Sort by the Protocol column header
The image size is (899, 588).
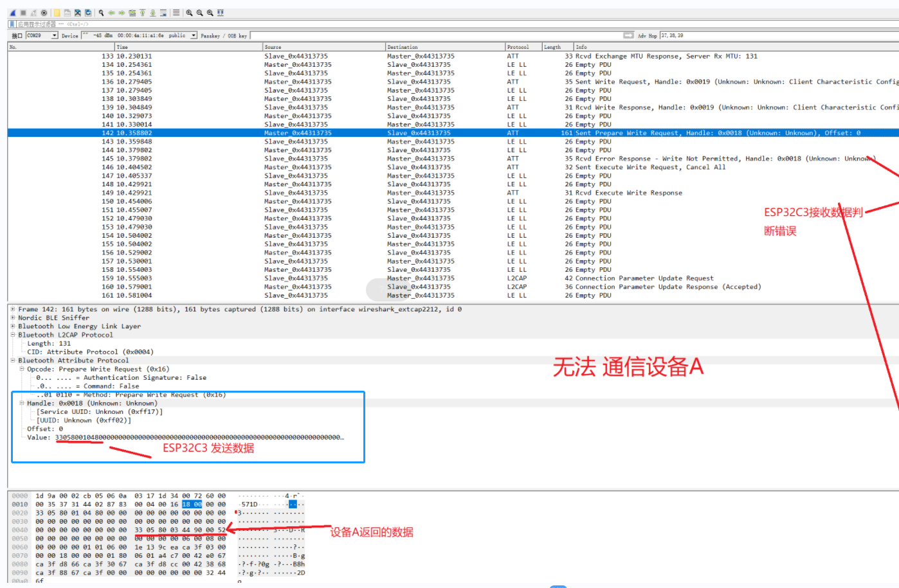(x=523, y=47)
